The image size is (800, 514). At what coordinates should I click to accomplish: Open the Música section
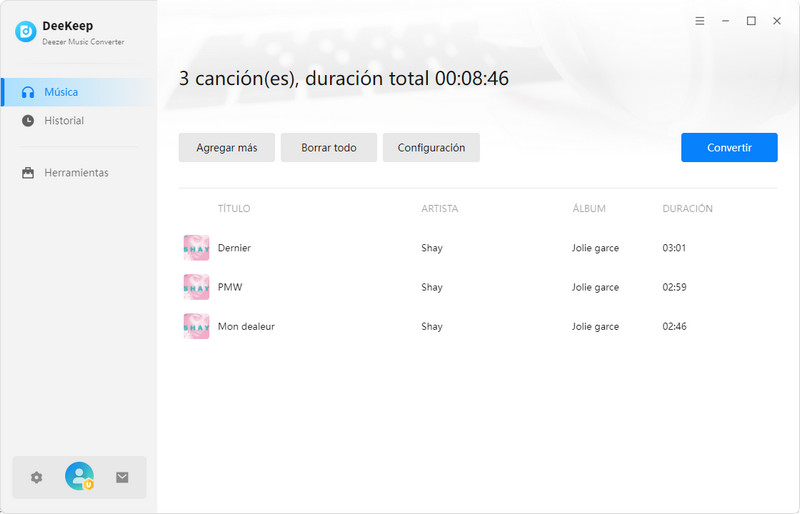tap(78, 92)
